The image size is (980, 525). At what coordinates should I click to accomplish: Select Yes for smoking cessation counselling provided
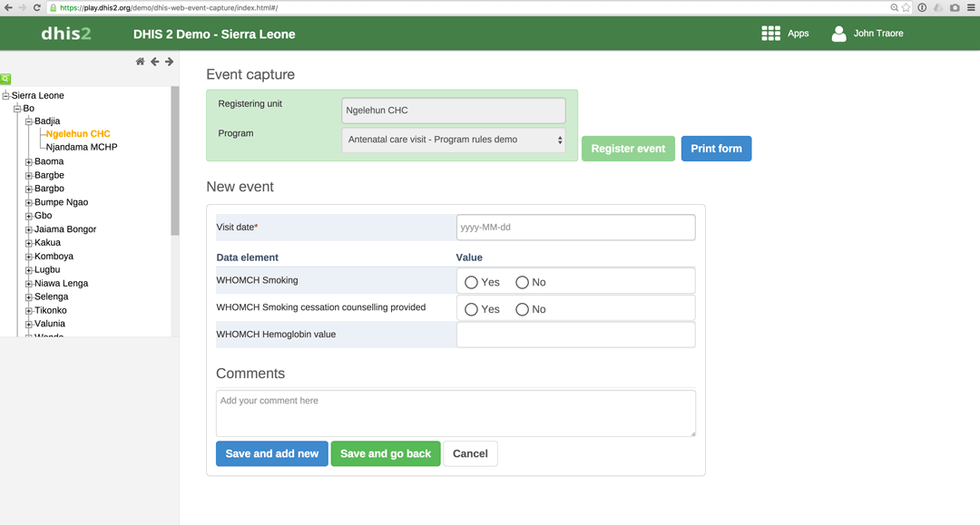click(471, 309)
